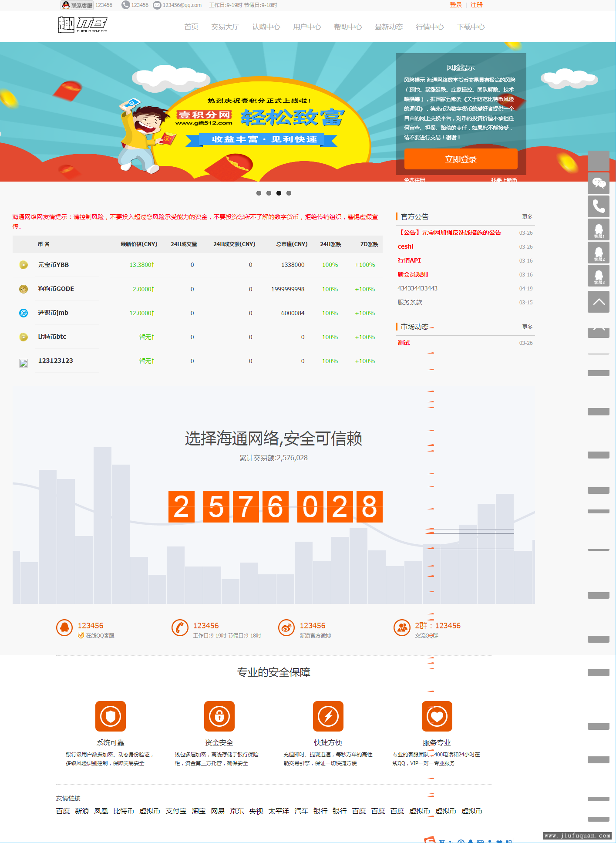
Task: Click the 进盟币jmb coin icon
Action: point(24,313)
